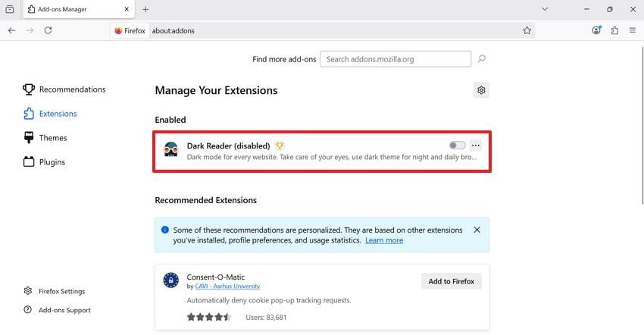The image size is (644, 335).
Task: Open the Firefox account icon
Action: point(596,30)
